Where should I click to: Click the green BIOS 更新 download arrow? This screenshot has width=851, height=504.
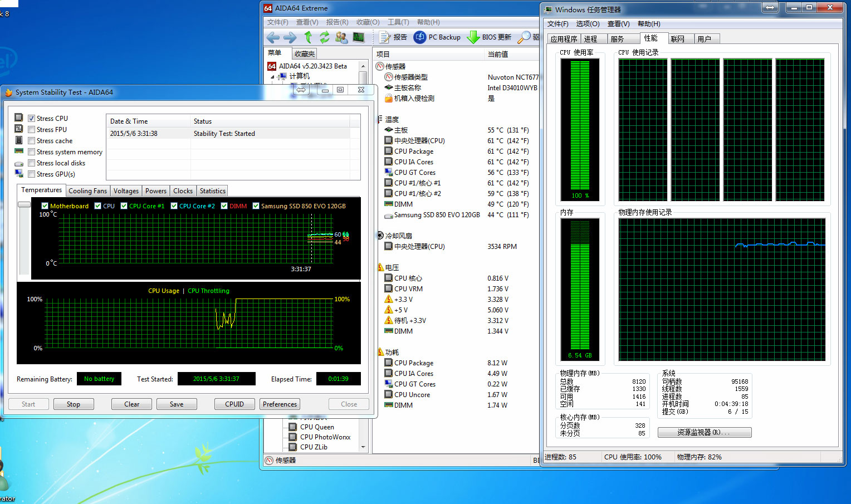[x=473, y=37]
